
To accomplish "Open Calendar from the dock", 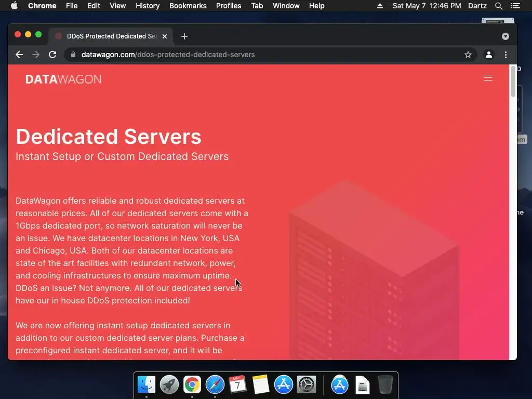I will tap(237, 384).
